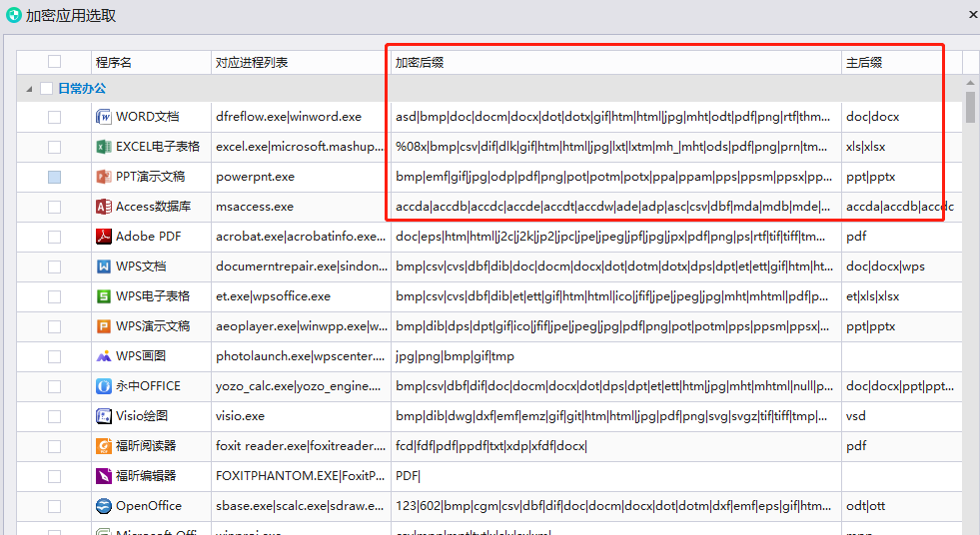
Task: Click the 福昕阅读器 icon
Action: point(104,446)
